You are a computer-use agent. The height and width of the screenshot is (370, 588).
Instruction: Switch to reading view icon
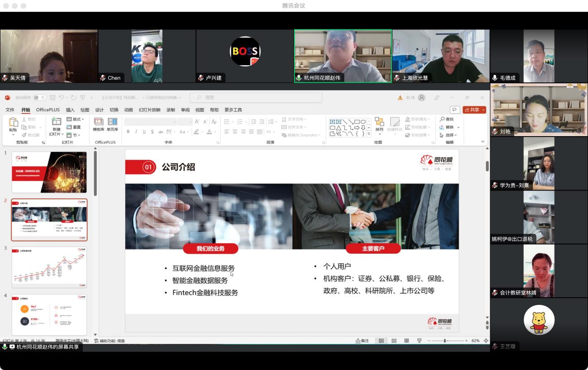tap(407, 341)
